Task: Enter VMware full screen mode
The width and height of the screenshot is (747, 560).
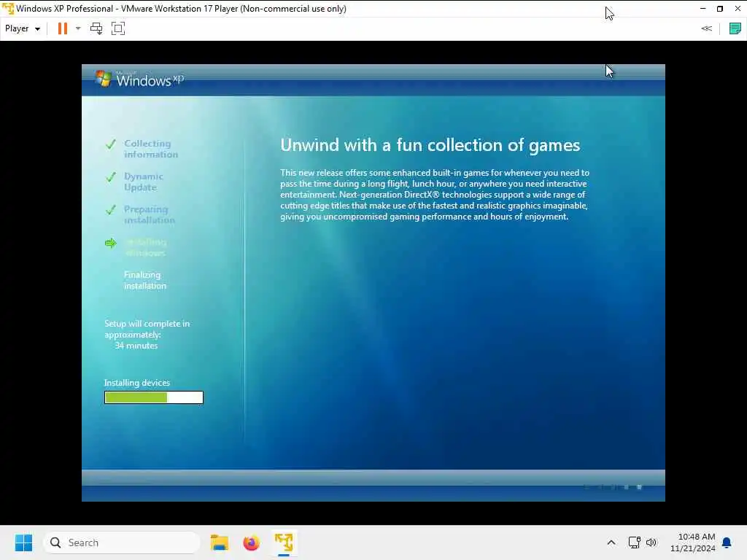Action: (x=118, y=28)
